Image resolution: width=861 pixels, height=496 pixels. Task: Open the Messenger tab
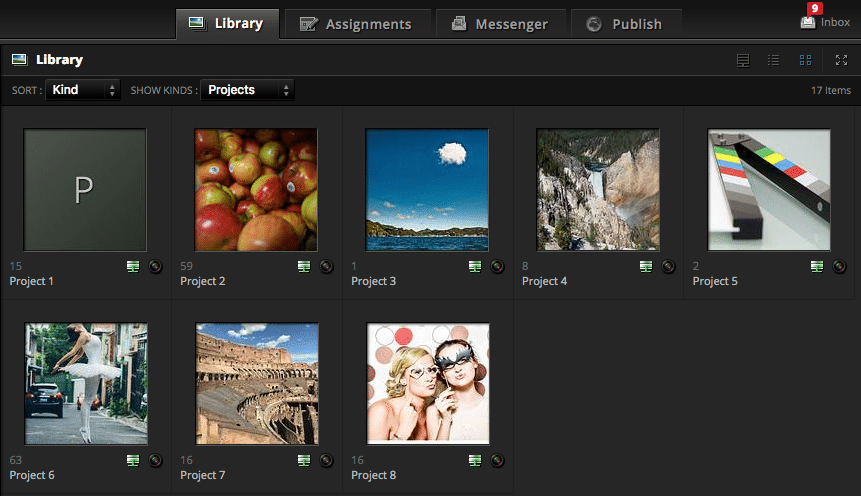(499, 24)
